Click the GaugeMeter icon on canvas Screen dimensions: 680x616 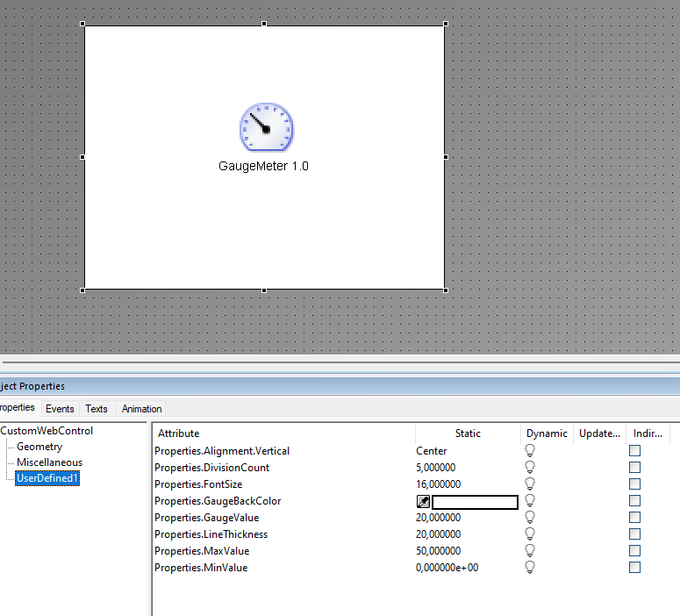click(266, 127)
